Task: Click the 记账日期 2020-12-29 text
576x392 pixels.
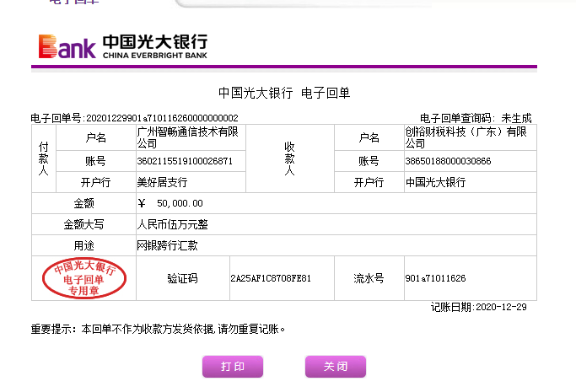Action: point(479,307)
